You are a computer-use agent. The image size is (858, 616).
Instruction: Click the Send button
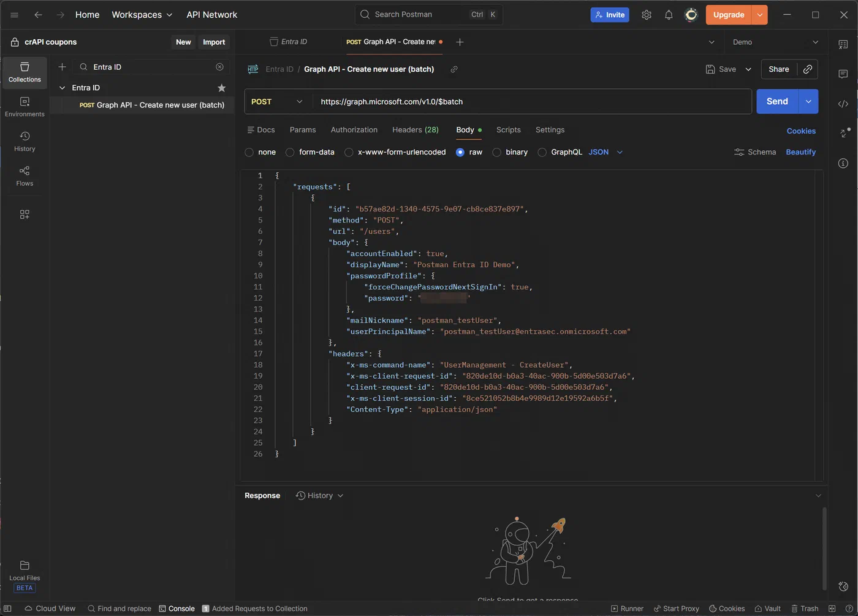click(777, 102)
